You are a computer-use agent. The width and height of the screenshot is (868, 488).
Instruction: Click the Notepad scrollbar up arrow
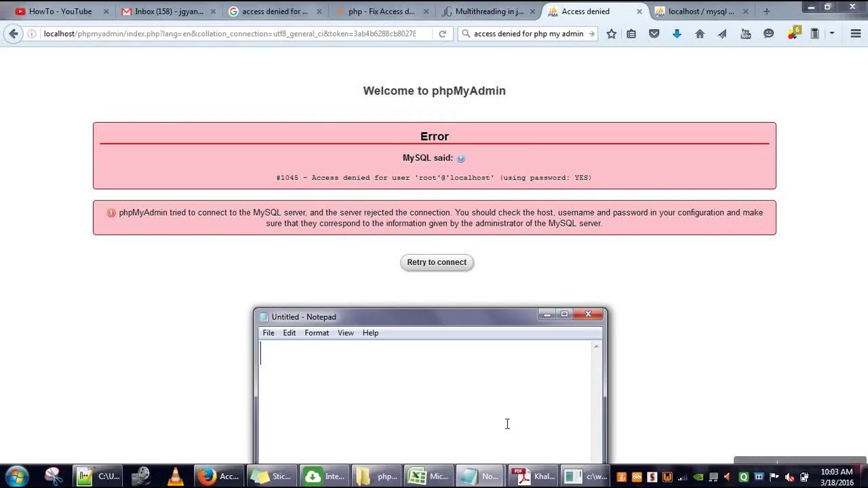(x=596, y=346)
